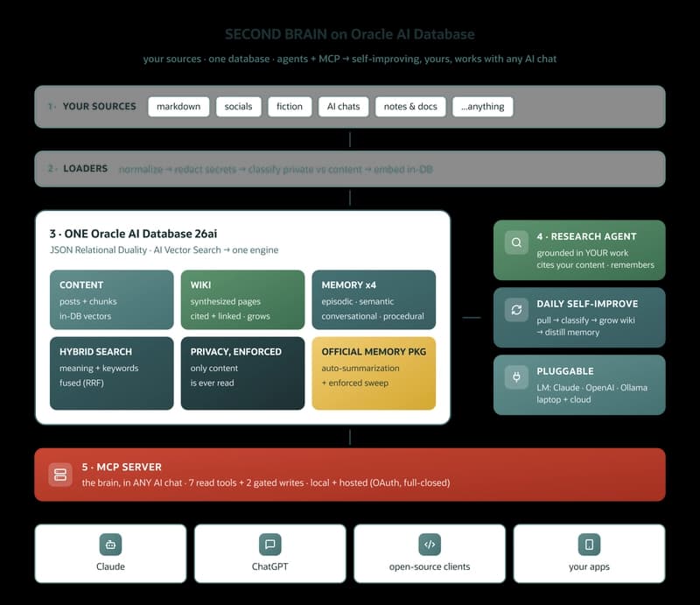Click the Claude client label
This screenshot has width=700, height=605.
coord(110,566)
